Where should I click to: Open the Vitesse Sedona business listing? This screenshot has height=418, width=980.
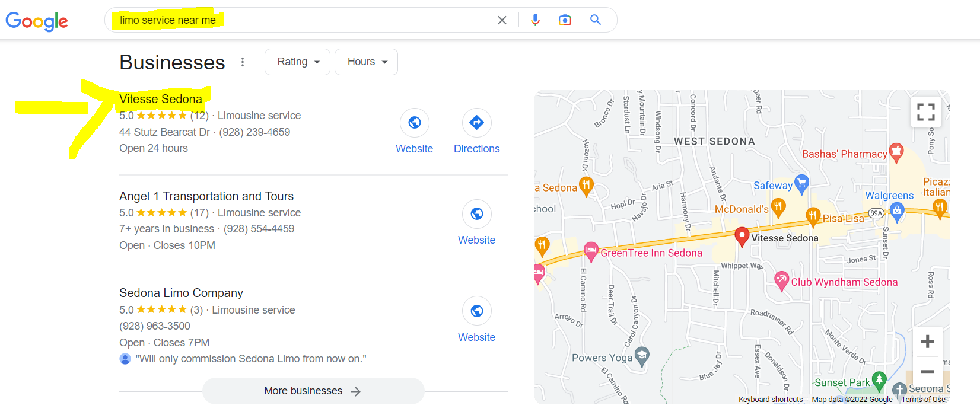click(161, 99)
